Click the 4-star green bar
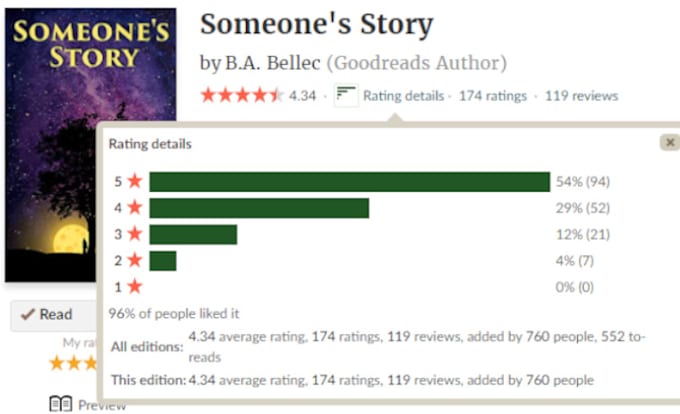This screenshot has width=680, height=414. [259, 208]
